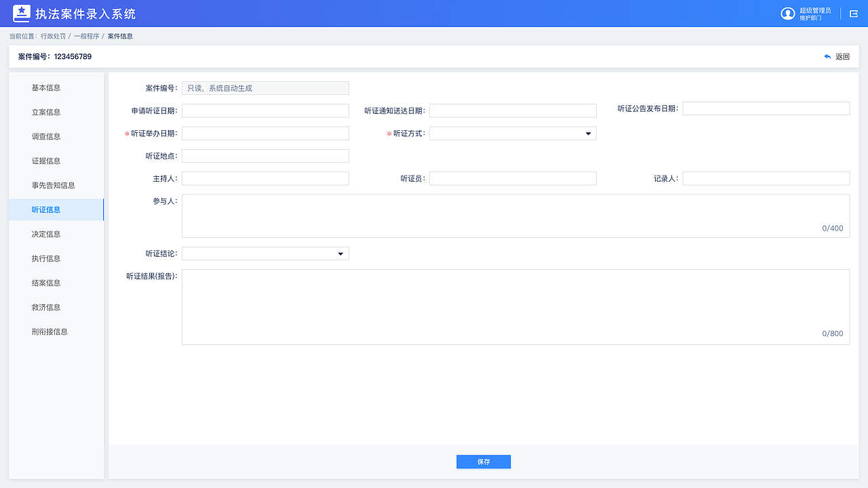This screenshot has height=488, width=868.
Task: Focus the 主持人 input field
Action: [265, 178]
